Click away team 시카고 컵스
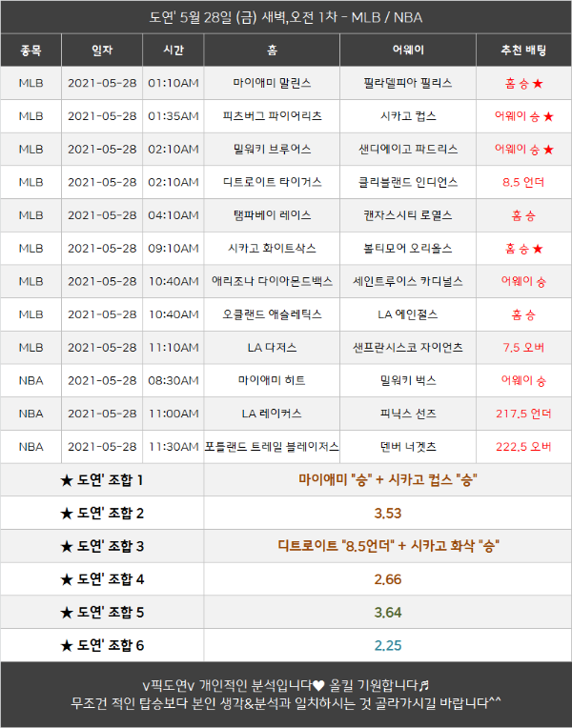Viewport: 572px width, 728px height. 408,116
